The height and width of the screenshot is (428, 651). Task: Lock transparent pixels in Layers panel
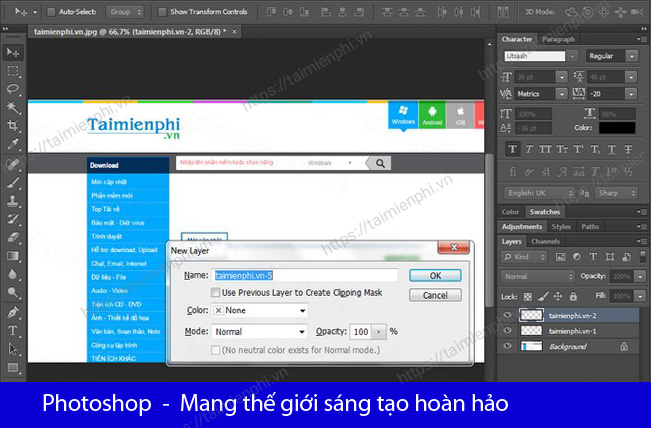pos(528,296)
